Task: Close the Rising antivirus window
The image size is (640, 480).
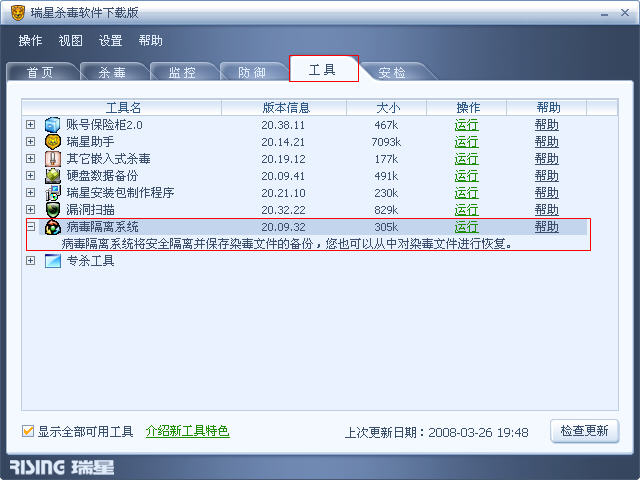Action: (625, 13)
